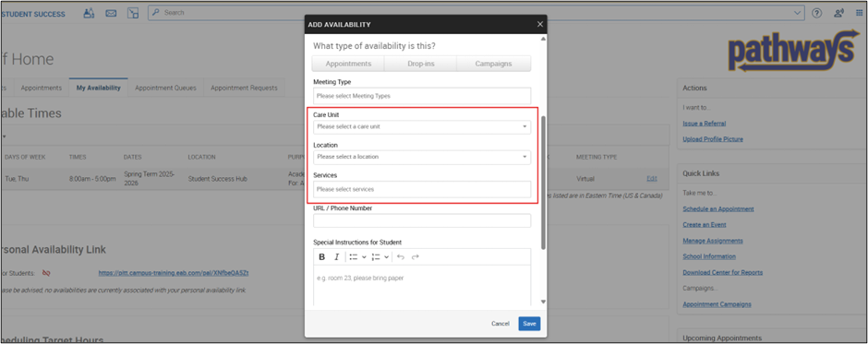The height and width of the screenshot is (344, 868).
Task: Open the Location dropdown
Action: [x=422, y=157]
